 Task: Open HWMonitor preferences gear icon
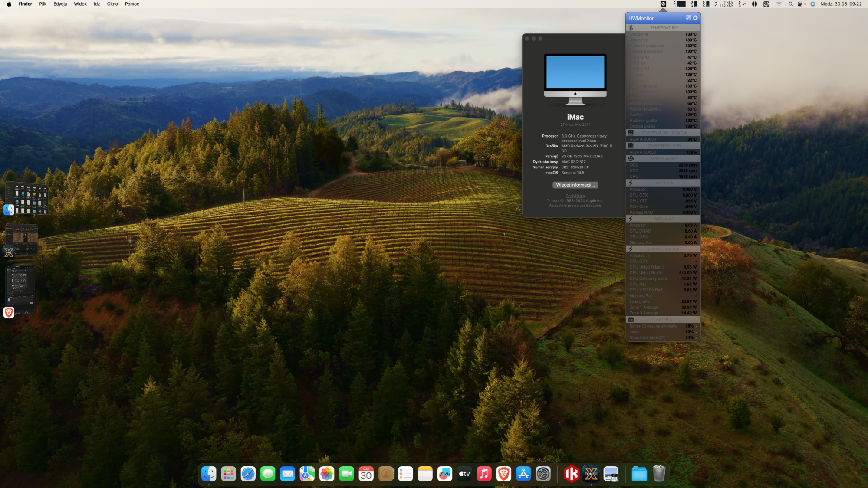pyautogui.click(x=695, y=18)
